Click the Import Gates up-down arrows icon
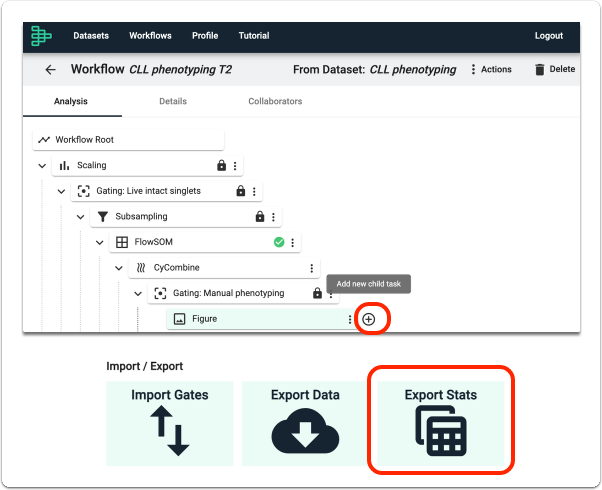602x490 pixels. tap(170, 431)
